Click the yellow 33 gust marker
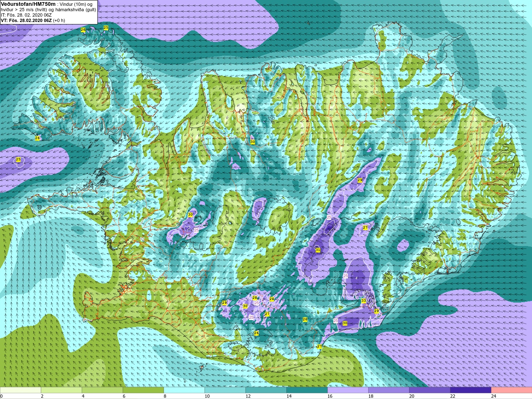Screen dimensions: 532x399 tap(364, 300)
